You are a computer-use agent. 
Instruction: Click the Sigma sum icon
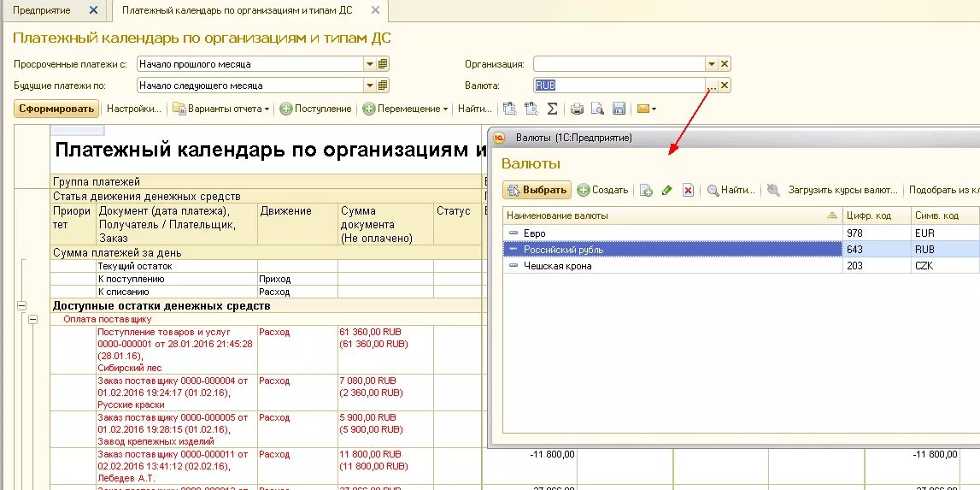point(553,109)
